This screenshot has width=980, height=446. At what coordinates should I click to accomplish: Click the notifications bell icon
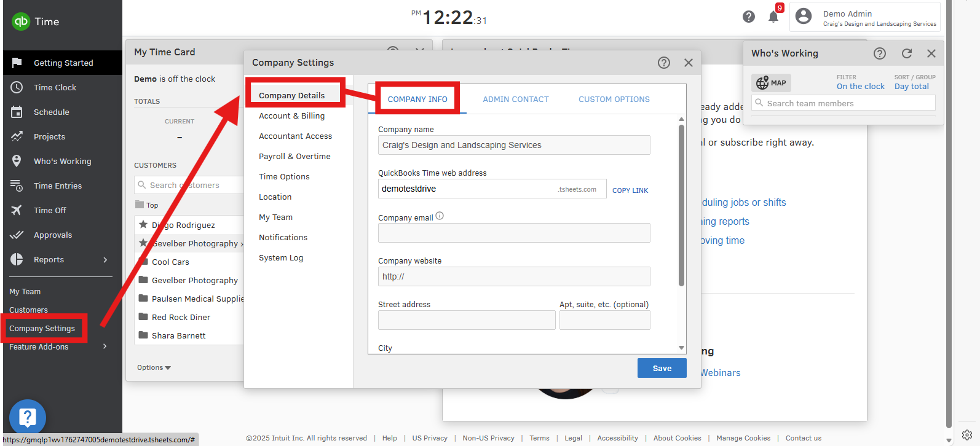[x=773, y=17]
